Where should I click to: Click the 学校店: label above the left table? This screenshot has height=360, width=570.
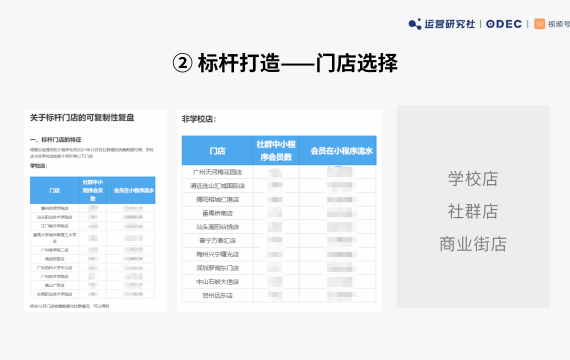(x=39, y=166)
